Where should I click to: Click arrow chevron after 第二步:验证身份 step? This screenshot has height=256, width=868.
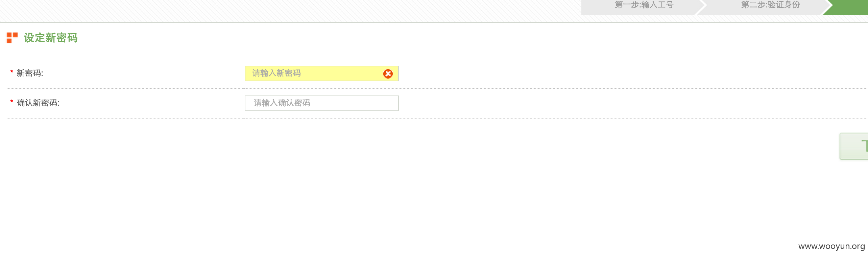click(827, 7)
